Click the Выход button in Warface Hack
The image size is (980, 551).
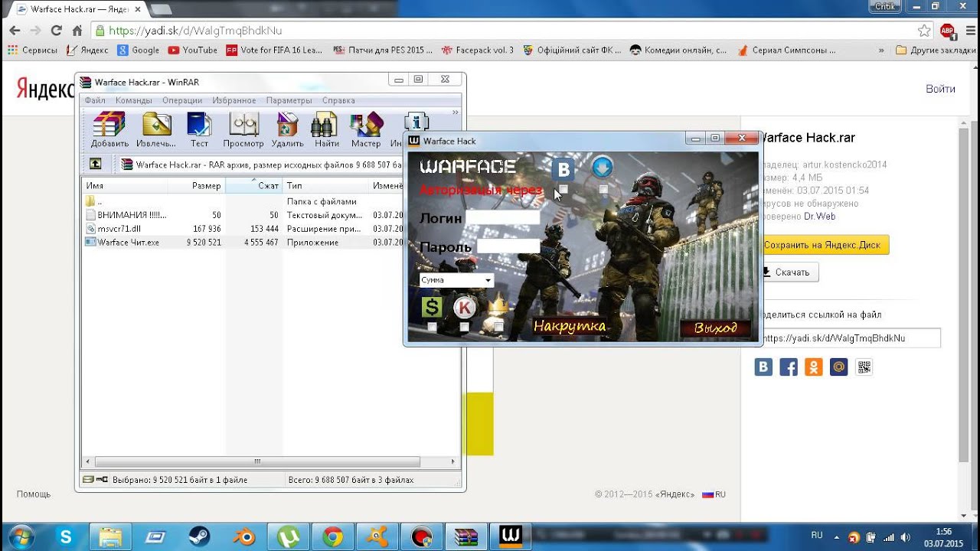715,328
